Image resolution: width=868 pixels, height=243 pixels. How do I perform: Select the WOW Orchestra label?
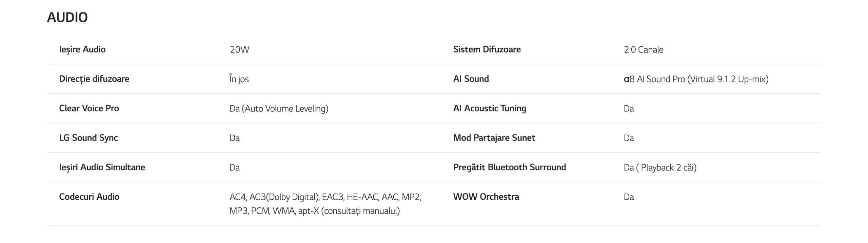486,197
